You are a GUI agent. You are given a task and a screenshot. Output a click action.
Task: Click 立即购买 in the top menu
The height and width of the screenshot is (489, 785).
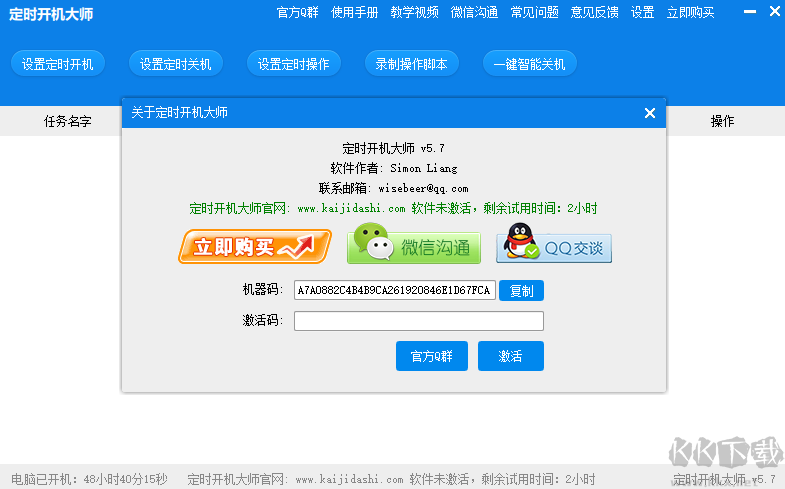click(690, 13)
